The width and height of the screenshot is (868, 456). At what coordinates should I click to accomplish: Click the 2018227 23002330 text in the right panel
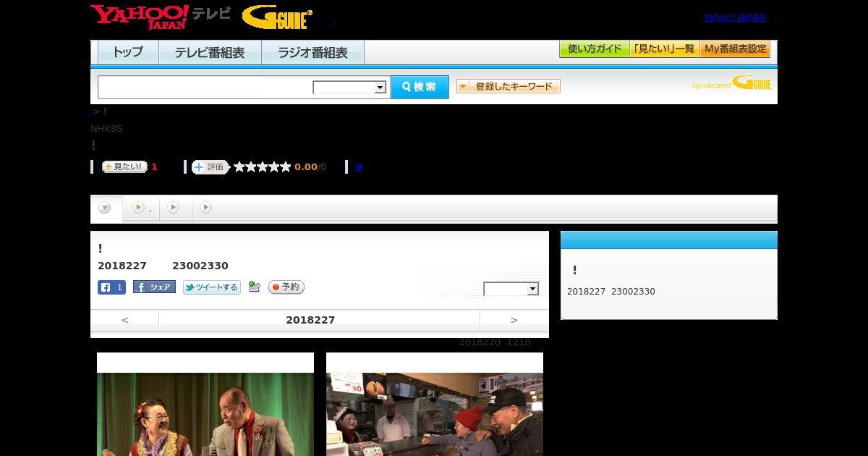(611, 292)
